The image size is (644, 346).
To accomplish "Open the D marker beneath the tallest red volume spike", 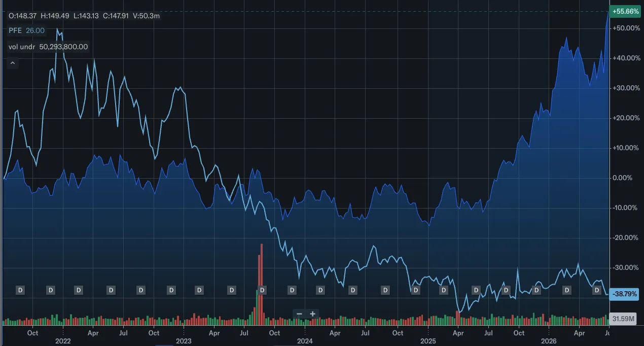I will [x=263, y=290].
